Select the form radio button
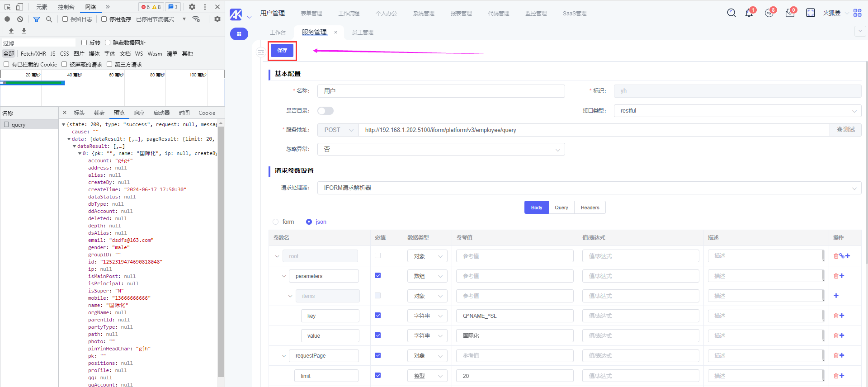868x387 pixels. click(276, 222)
